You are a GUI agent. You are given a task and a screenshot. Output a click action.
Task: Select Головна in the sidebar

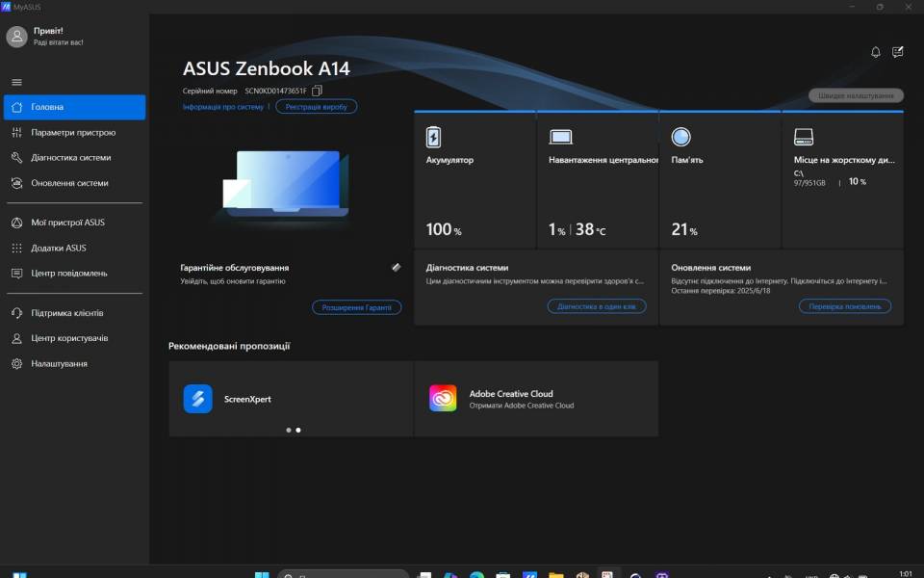click(74, 107)
